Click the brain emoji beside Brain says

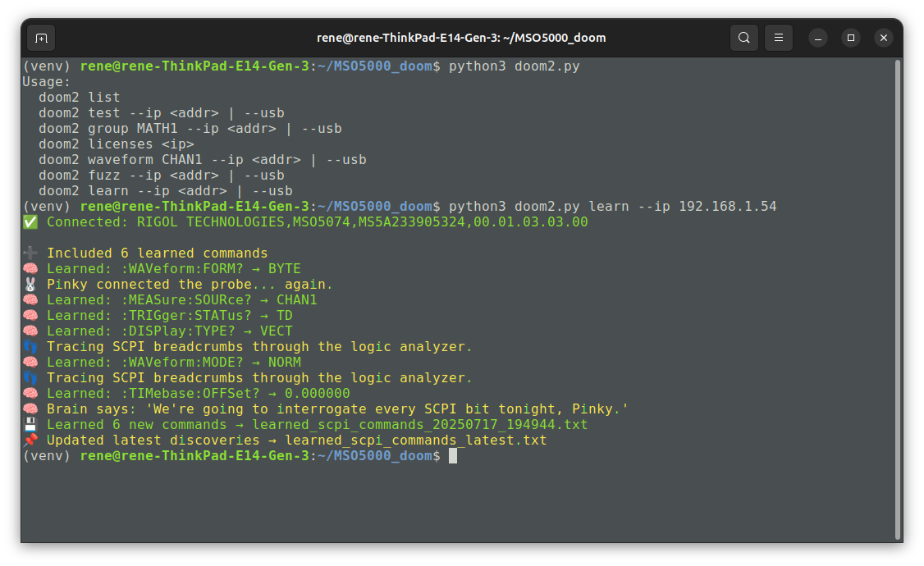pyautogui.click(x=30, y=409)
